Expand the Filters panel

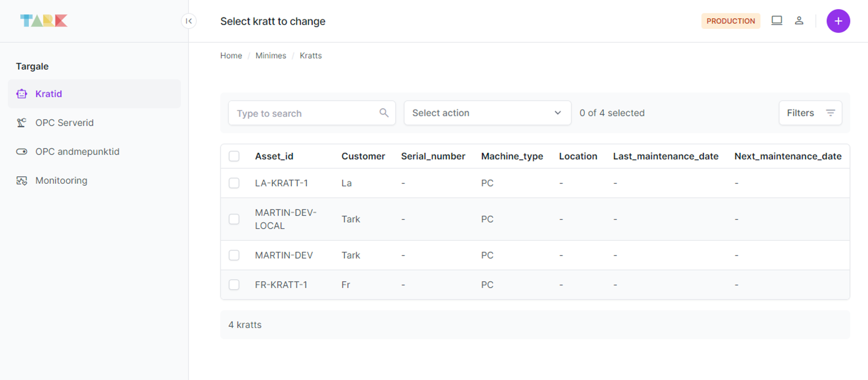coord(810,113)
